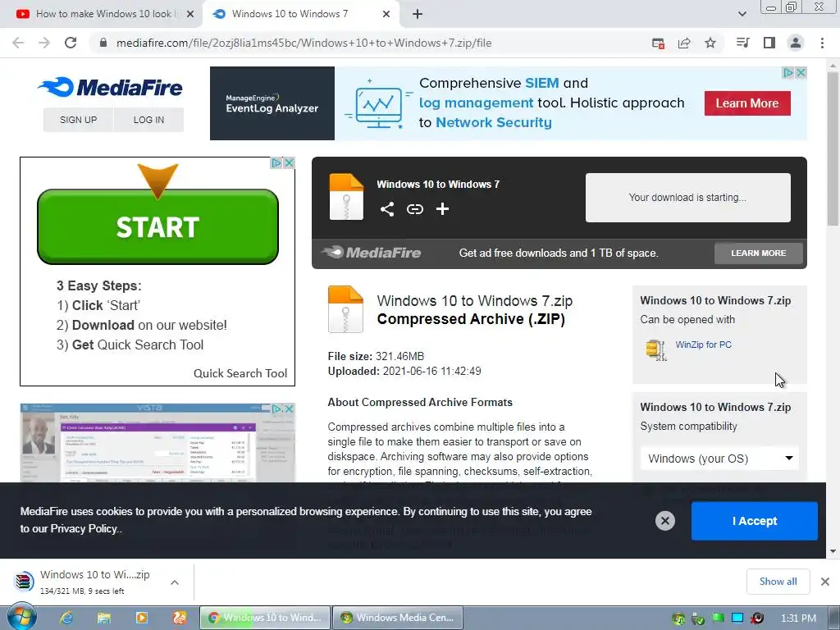The width and height of the screenshot is (840, 630).
Task: Click the blocked pop-up icon in address bar
Action: tap(658, 43)
